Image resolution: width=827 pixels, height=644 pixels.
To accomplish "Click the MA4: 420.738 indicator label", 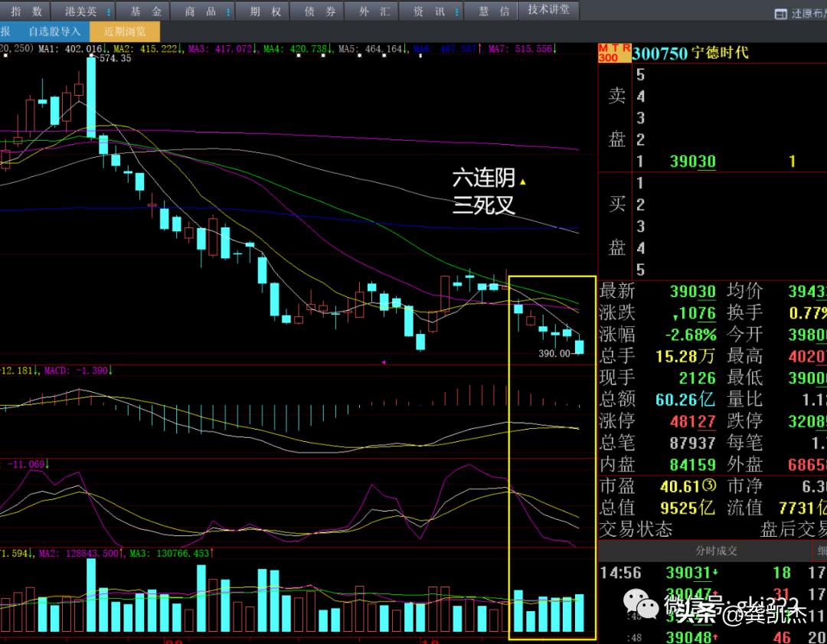I will click(x=298, y=49).
